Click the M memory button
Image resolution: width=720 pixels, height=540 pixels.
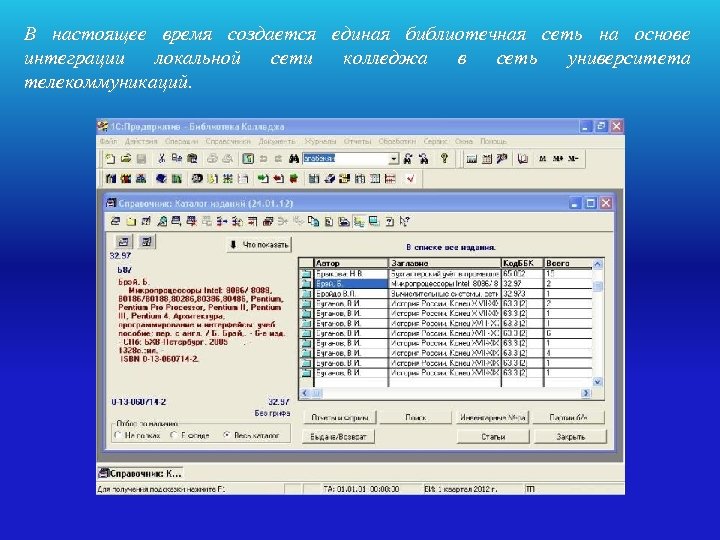(542, 158)
